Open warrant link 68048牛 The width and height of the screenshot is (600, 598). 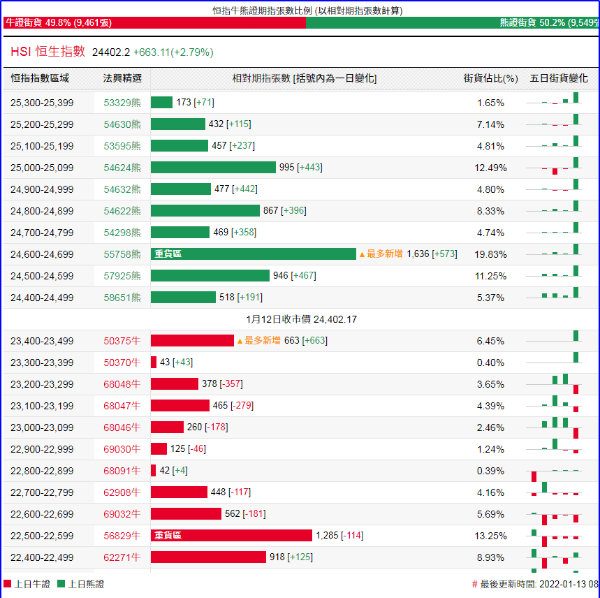coord(122,384)
